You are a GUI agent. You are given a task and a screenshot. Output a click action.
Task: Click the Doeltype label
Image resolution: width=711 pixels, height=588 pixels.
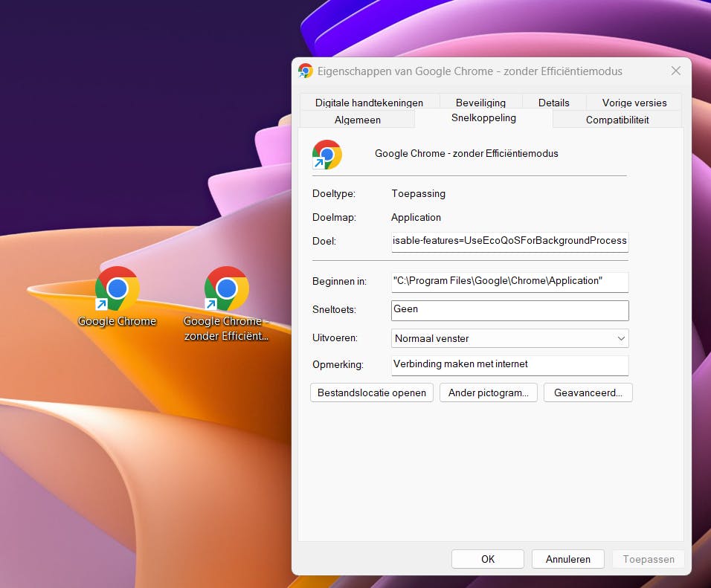tap(334, 193)
